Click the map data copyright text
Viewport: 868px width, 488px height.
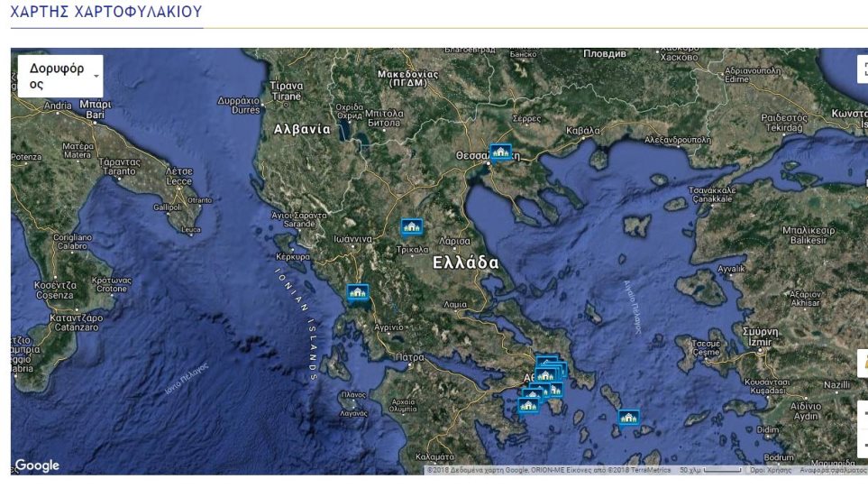550,470
